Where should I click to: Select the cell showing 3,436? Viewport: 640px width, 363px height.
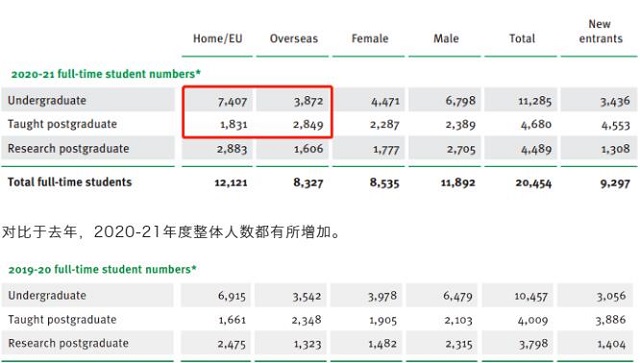pos(615,101)
